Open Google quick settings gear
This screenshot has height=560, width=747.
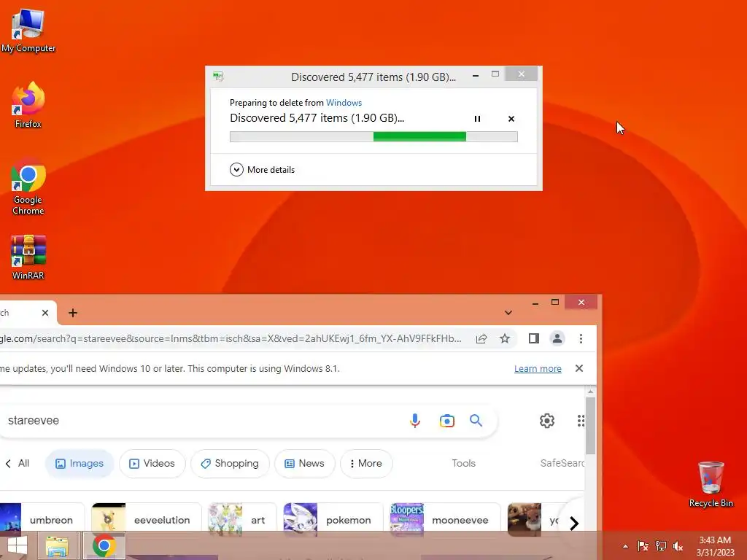547,421
